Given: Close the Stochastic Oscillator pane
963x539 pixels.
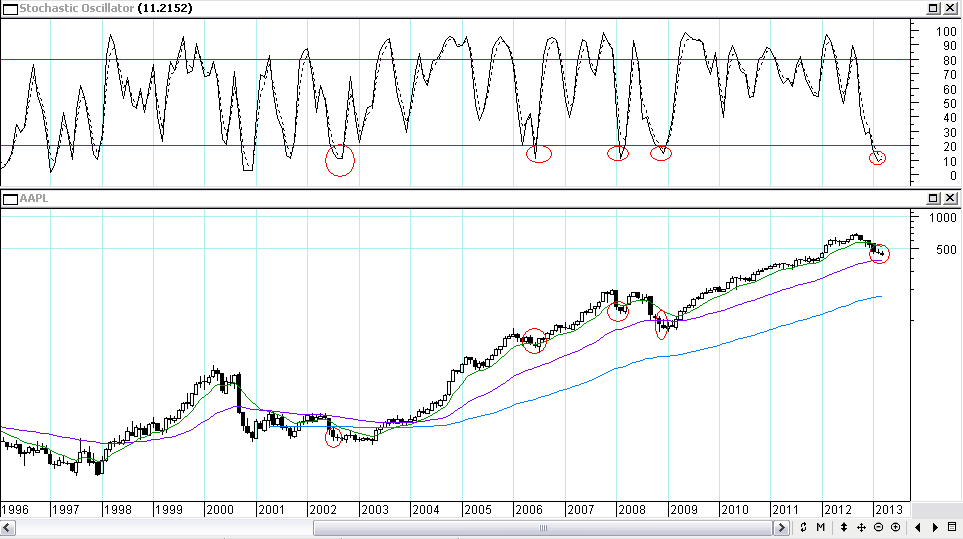Looking at the screenshot, I should point(949,8).
